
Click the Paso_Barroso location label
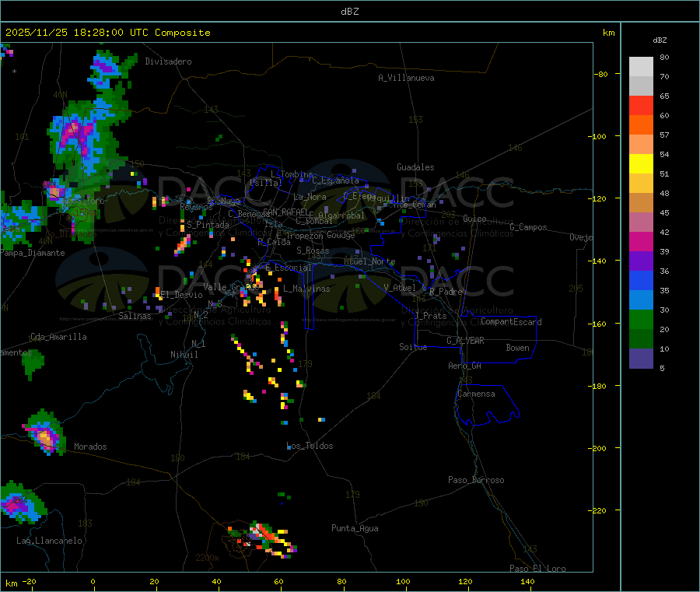coord(476,480)
